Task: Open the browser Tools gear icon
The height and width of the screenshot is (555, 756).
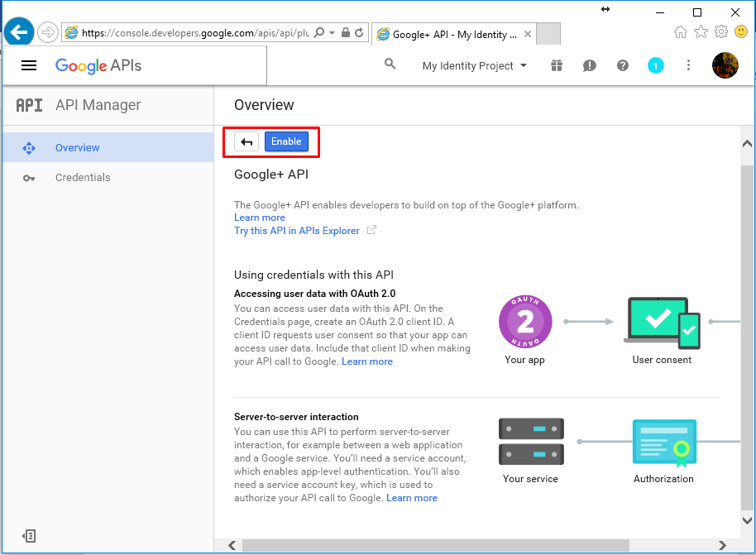Action: [720, 31]
